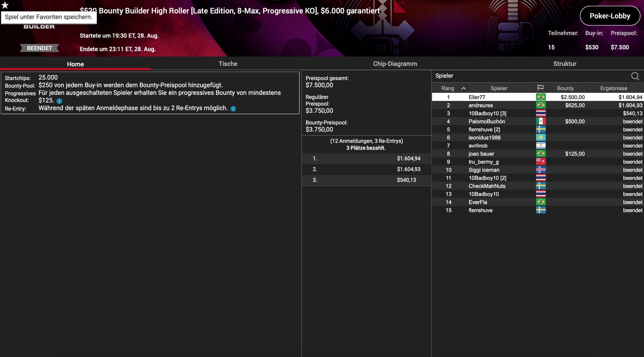This screenshot has height=357, width=644.
Task: Toggle the Rang column sort arrow
Action: point(463,88)
